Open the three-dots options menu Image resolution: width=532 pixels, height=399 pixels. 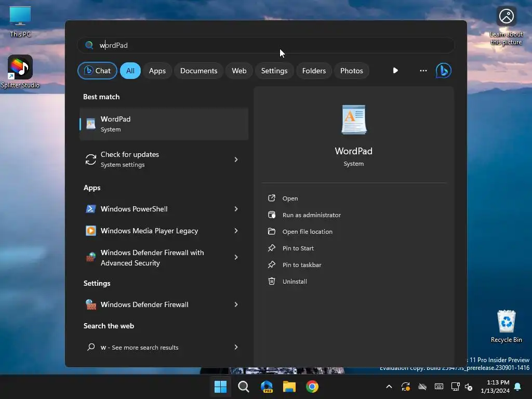pyautogui.click(x=423, y=71)
